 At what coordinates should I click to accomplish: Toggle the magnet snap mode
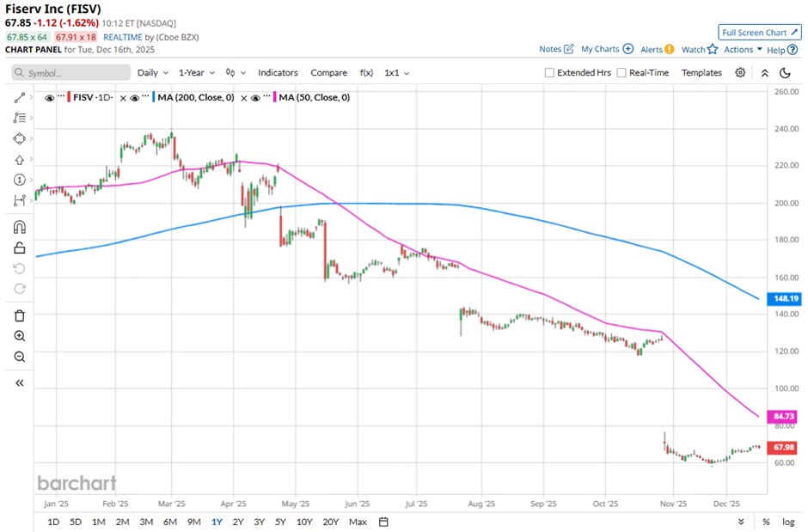pos(19,227)
